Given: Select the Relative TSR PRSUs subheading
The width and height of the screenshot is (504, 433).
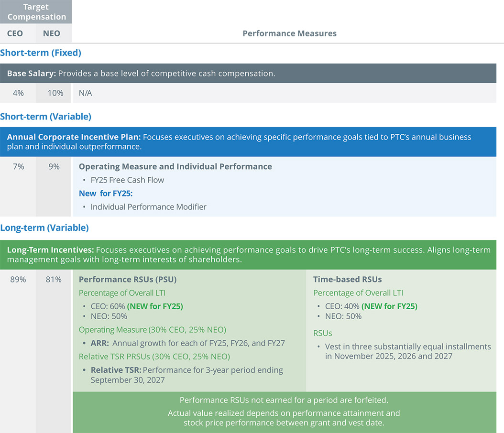Looking at the screenshot, I should click(154, 357).
